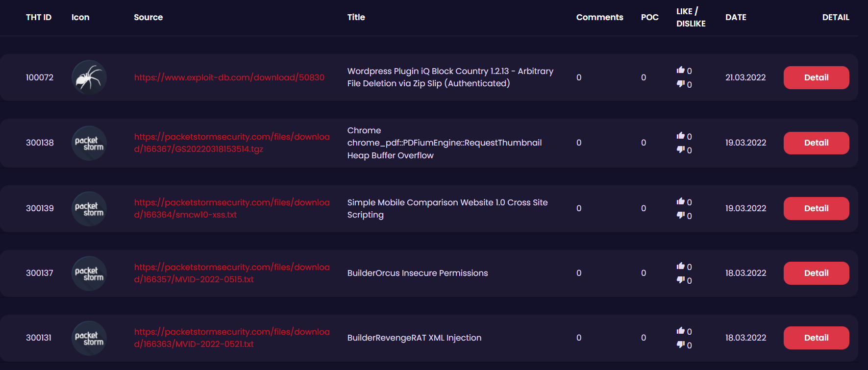The image size is (868, 370).
Task: Open Detail for entry 300137
Action: (x=817, y=273)
